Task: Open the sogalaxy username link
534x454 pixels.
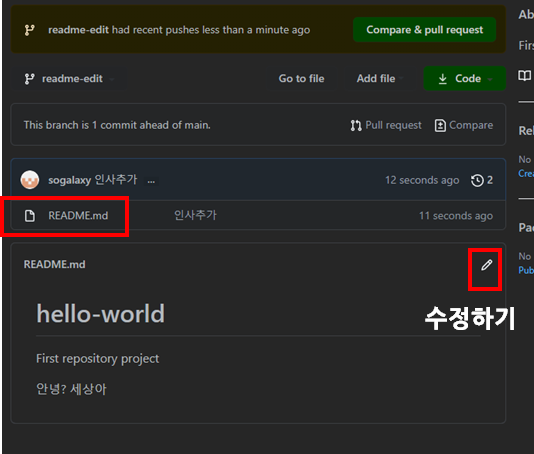Action: tap(69, 180)
